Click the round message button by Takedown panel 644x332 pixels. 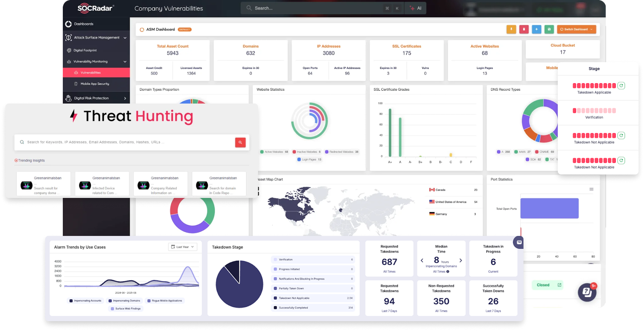click(x=519, y=242)
